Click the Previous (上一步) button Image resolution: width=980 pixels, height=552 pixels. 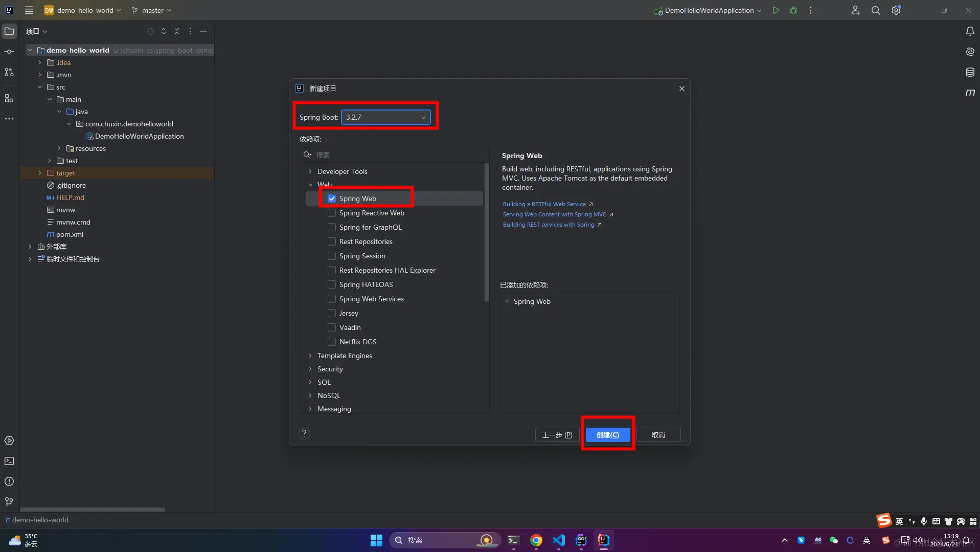(557, 435)
